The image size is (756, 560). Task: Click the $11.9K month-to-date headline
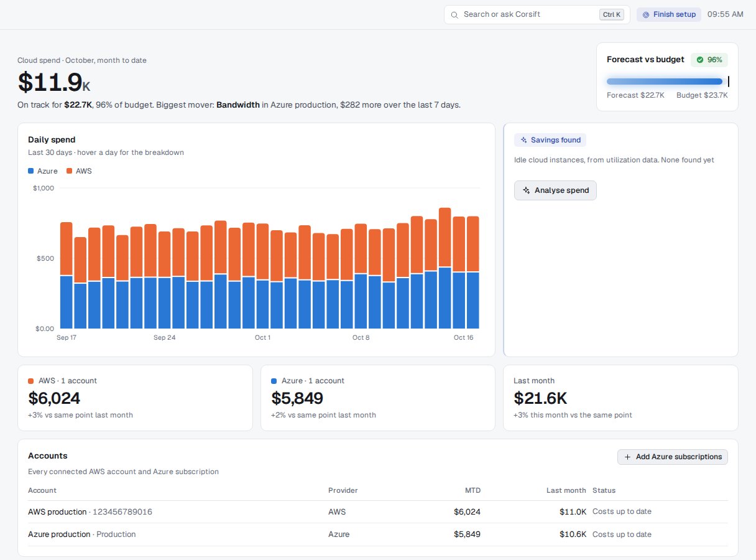pos(54,82)
